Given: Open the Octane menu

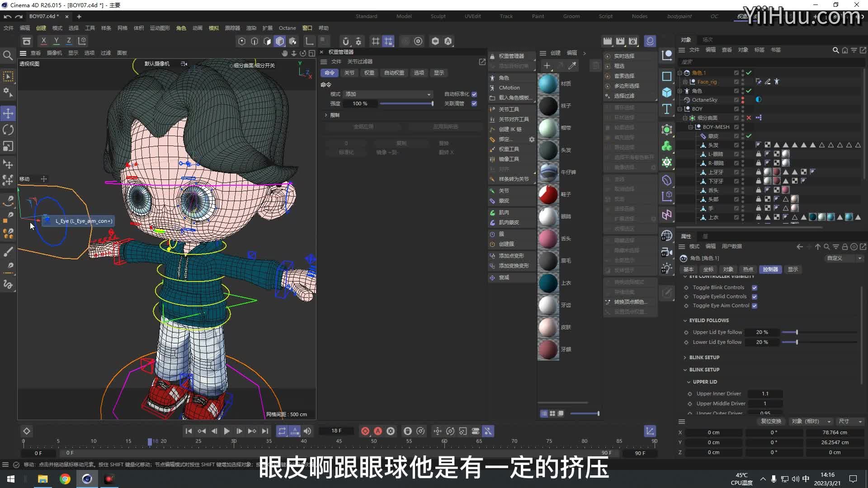Looking at the screenshot, I should click(x=288, y=28).
